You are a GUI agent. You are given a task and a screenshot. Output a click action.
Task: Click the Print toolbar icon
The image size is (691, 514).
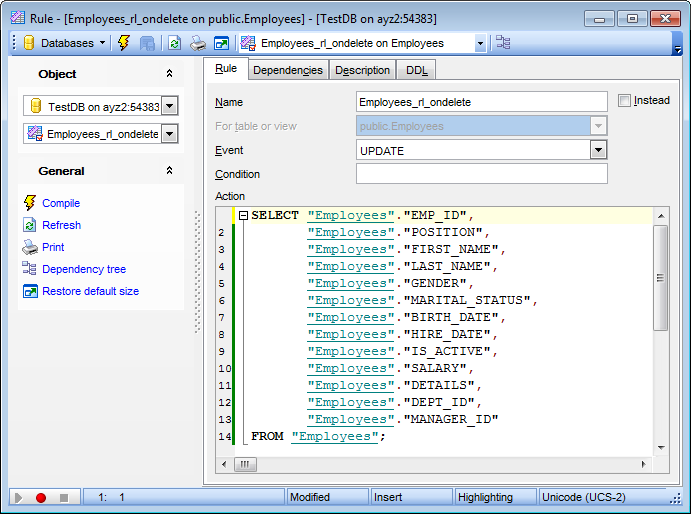point(198,43)
